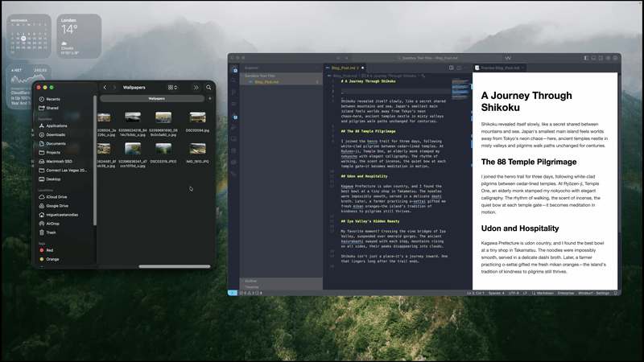Image resolution: width=644 pixels, height=362 pixels.
Task: Open the Source Control view in the activity bar
Action: (x=233, y=92)
